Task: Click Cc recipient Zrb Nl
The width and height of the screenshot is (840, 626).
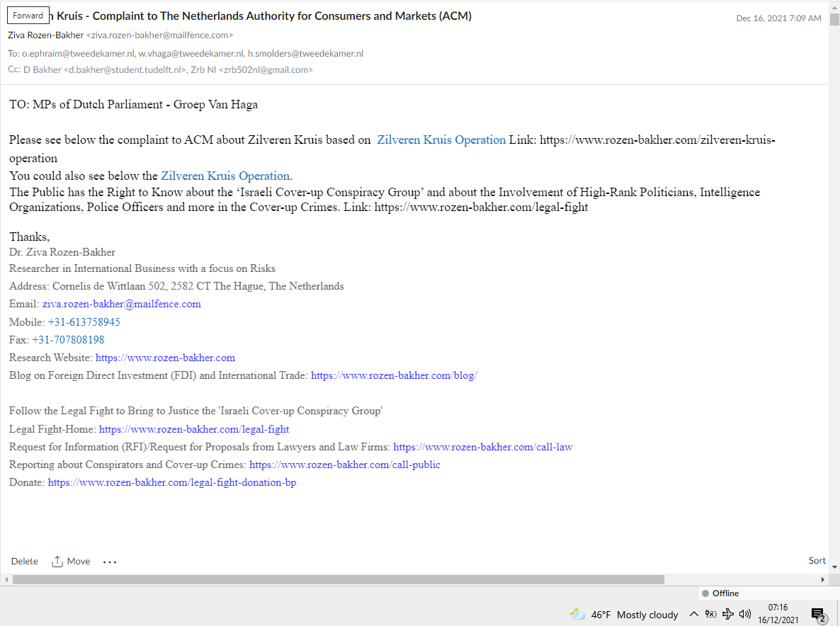Action: (x=251, y=69)
